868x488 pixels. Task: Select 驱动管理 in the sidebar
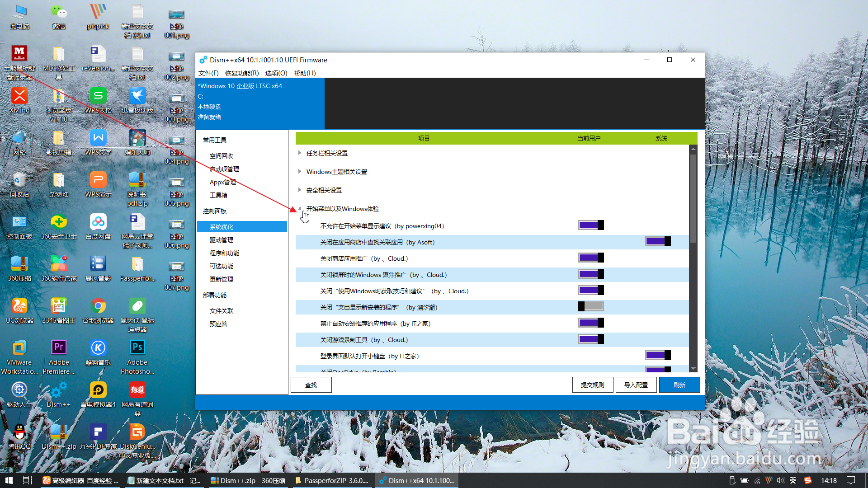(221, 239)
